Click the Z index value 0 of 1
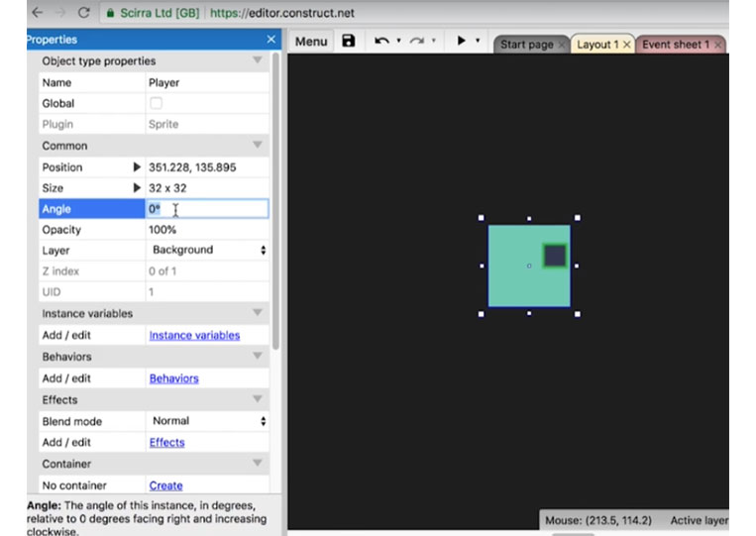Screen dimensions: 756x536 (x=162, y=271)
